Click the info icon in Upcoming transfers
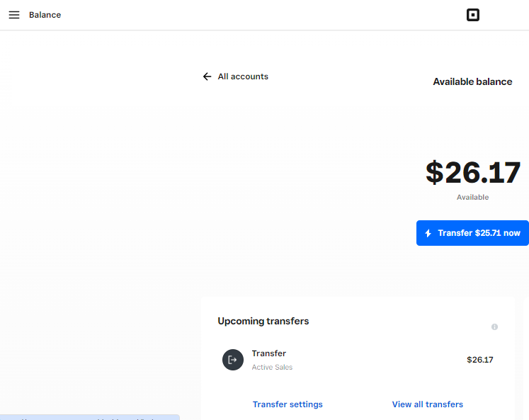This screenshot has width=529, height=420. point(494,327)
